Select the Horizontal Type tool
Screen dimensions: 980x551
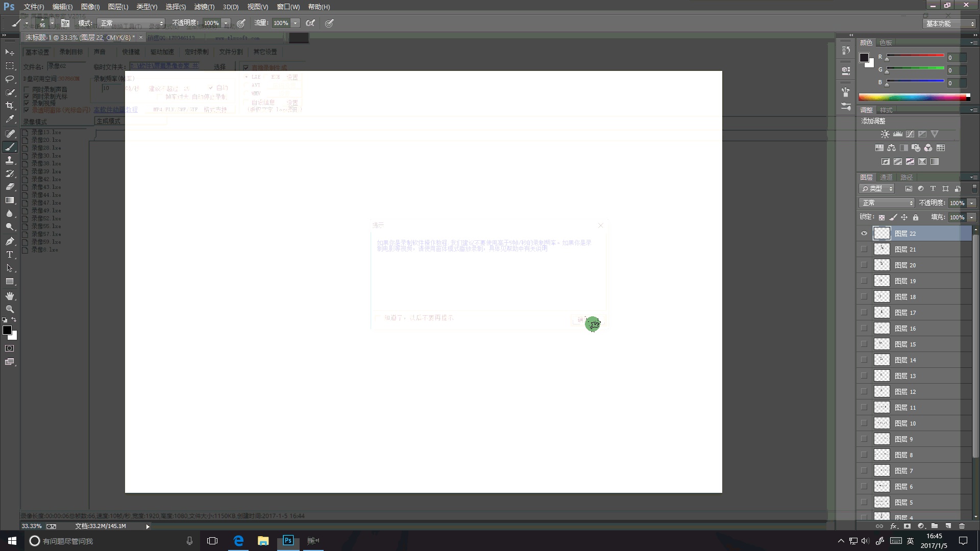pos(10,255)
